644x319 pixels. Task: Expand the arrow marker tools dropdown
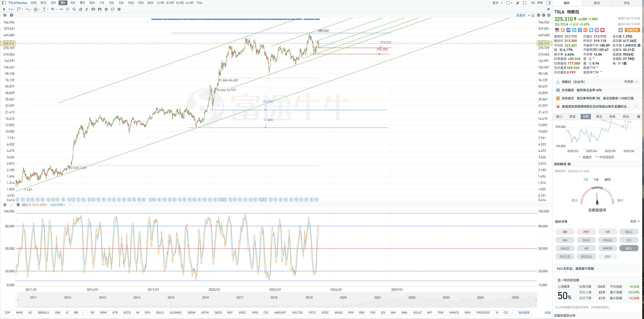(x=56, y=9)
